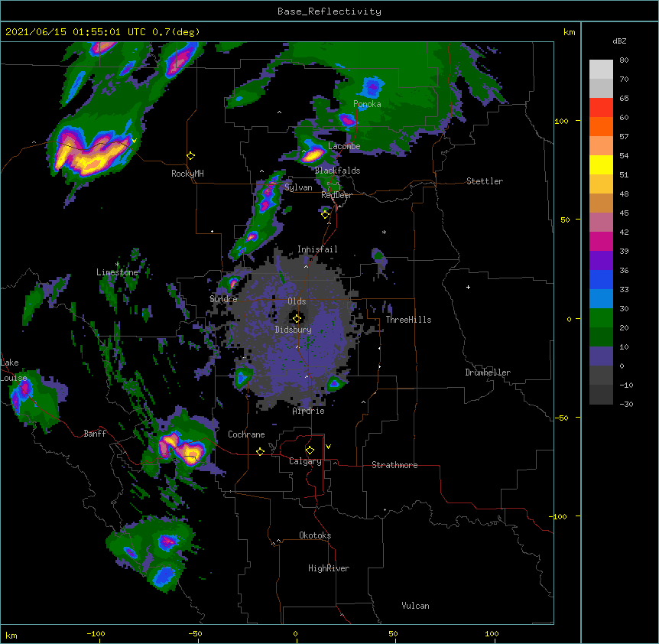Click the Vulcan label

pyautogui.click(x=415, y=606)
